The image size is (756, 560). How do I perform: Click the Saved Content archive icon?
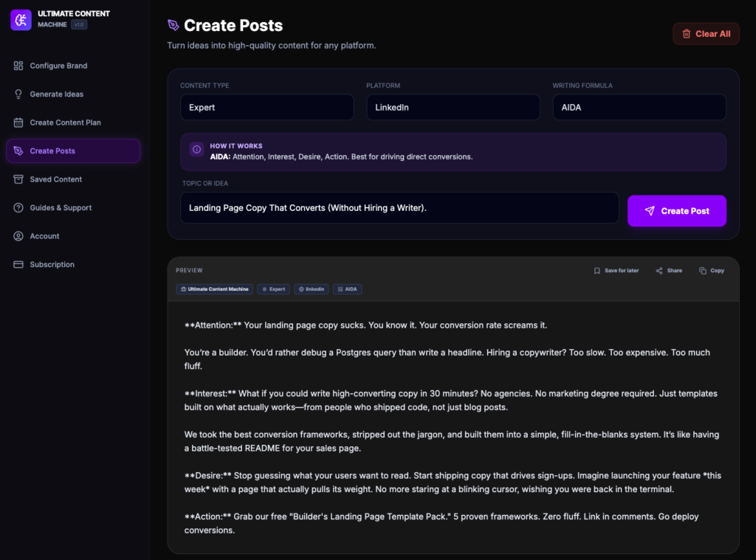coord(18,179)
